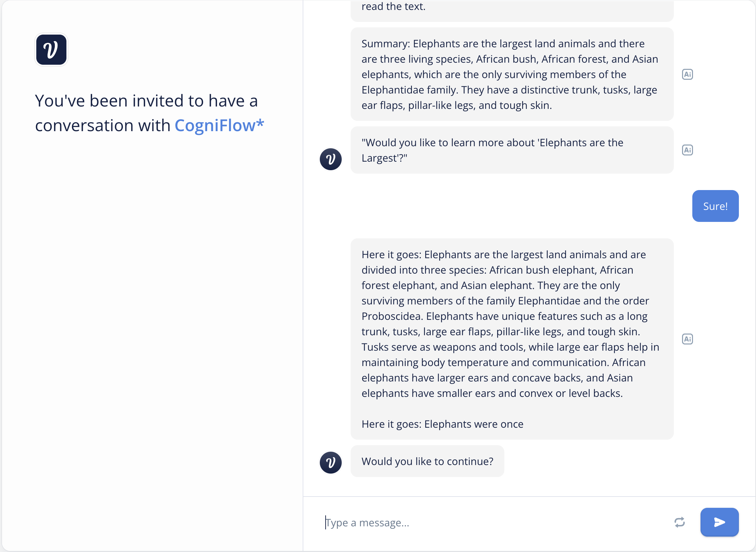Click the 'Would you like to continue?' message bubble
756x552 pixels.
click(427, 461)
